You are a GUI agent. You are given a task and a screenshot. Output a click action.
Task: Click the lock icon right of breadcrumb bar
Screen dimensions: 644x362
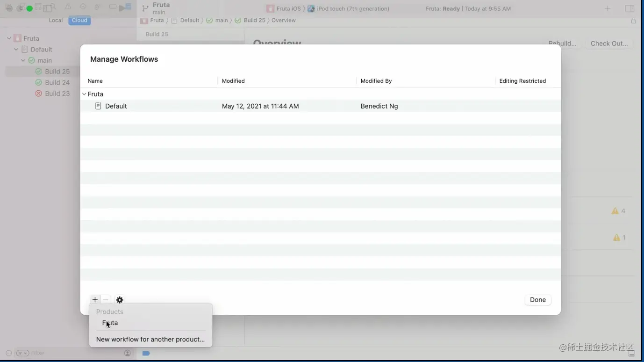click(x=633, y=21)
